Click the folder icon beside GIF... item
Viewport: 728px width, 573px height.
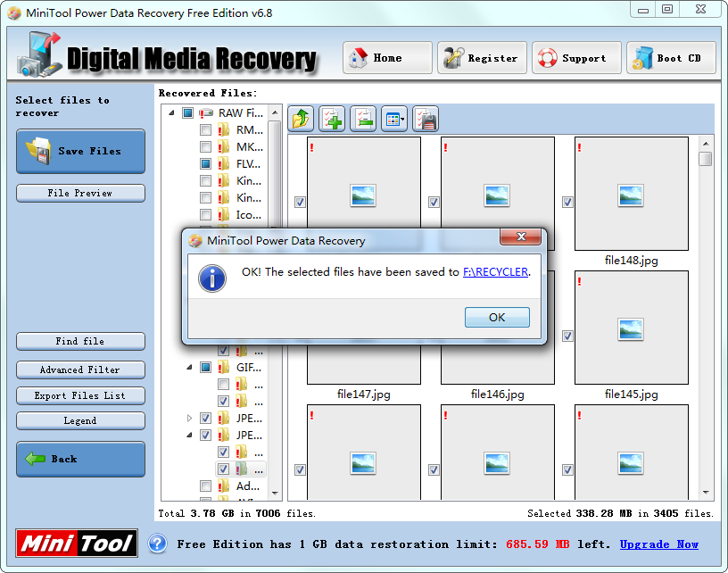coord(223,368)
